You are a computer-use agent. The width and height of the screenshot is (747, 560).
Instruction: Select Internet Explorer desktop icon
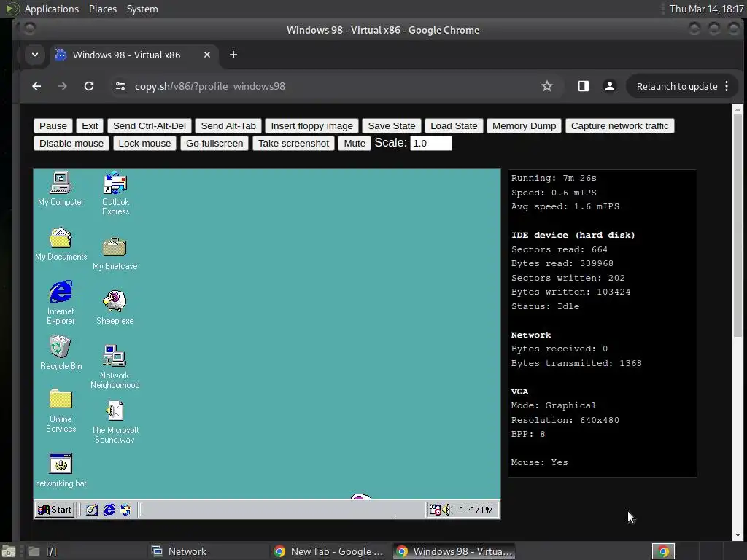(61, 303)
